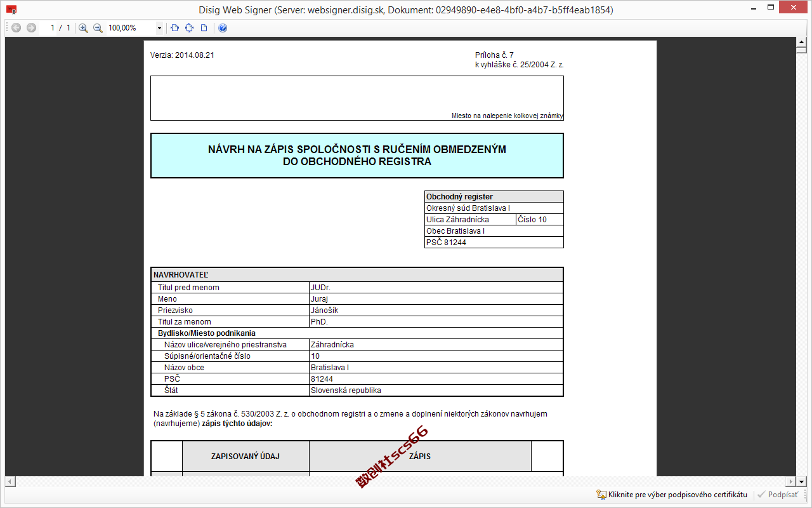Click the 'Obec Bratislava I' cell

(x=494, y=231)
